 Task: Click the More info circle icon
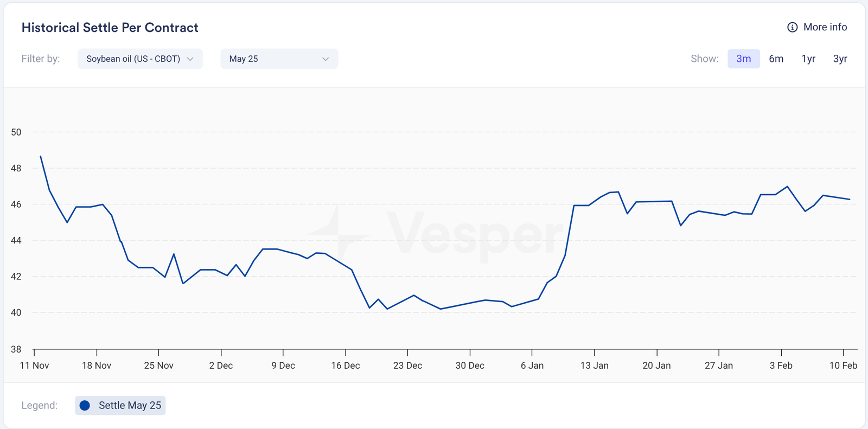pyautogui.click(x=793, y=27)
